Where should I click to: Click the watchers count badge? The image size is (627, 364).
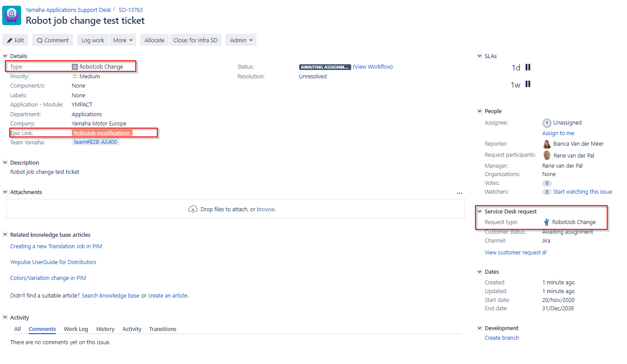[x=547, y=192]
